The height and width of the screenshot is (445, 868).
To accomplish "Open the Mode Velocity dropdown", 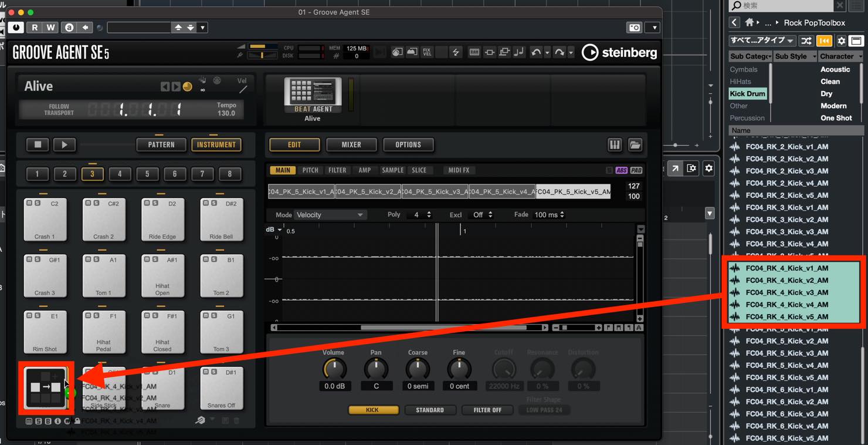I will click(330, 215).
